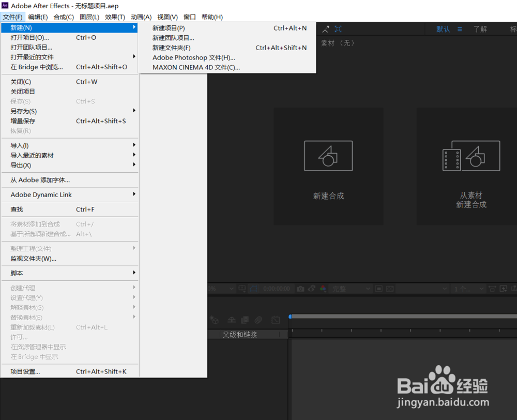
Task: Open the grid and guide options icon
Action: click(x=242, y=289)
